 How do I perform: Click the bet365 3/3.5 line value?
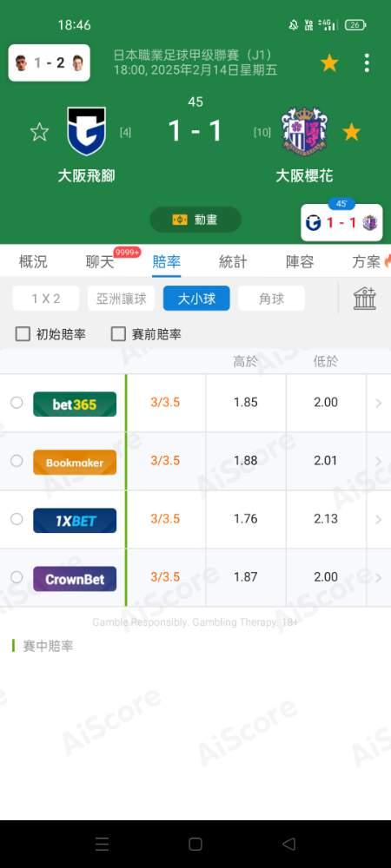click(x=165, y=403)
